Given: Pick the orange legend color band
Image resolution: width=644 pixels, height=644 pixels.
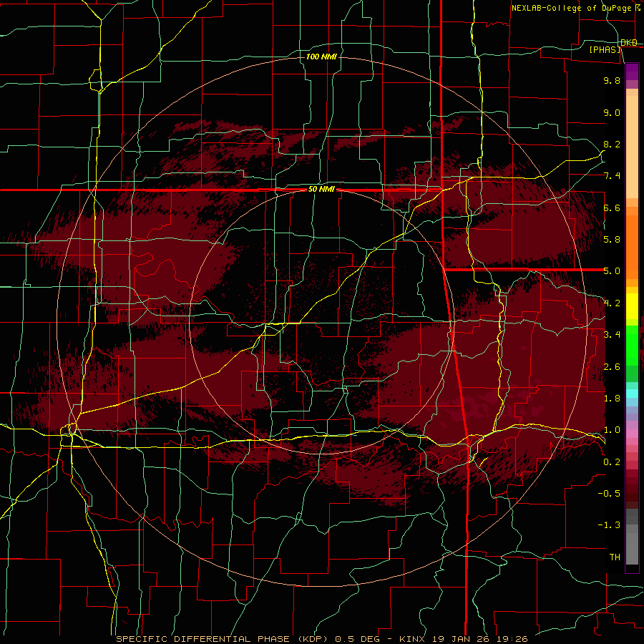Looking at the screenshot, I should coord(632,248).
